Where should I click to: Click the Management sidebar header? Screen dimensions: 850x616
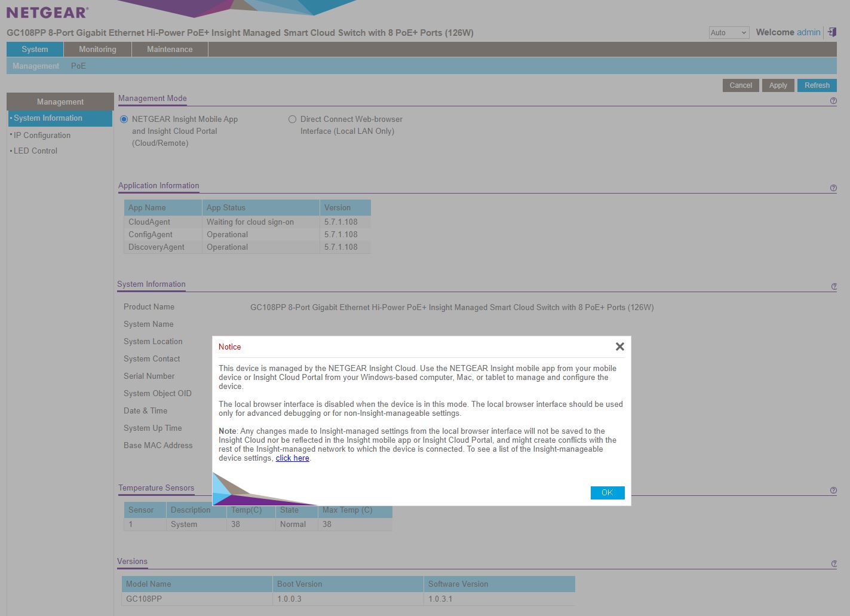pos(60,102)
